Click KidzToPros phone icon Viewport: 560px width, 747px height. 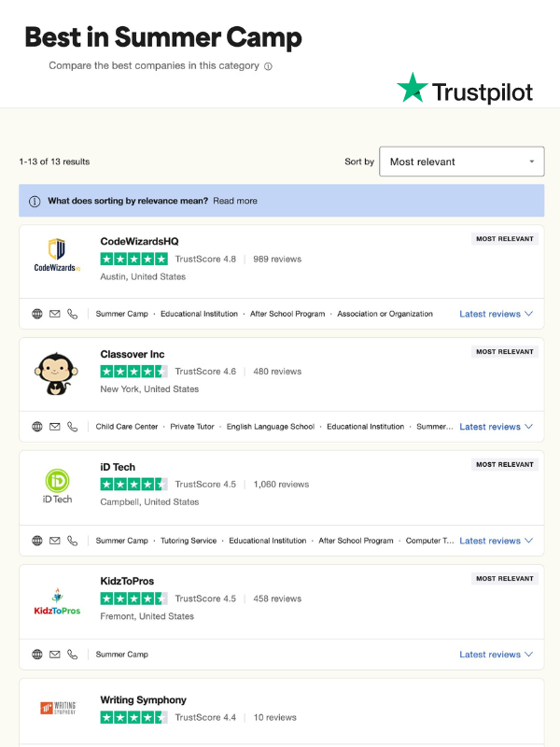pyautogui.click(x=73, y=655)
